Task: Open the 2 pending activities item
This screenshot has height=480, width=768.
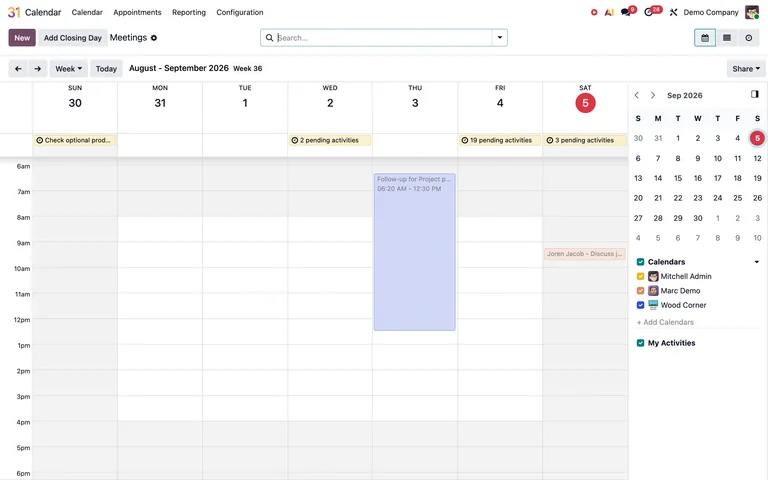Action: (330, 140)
